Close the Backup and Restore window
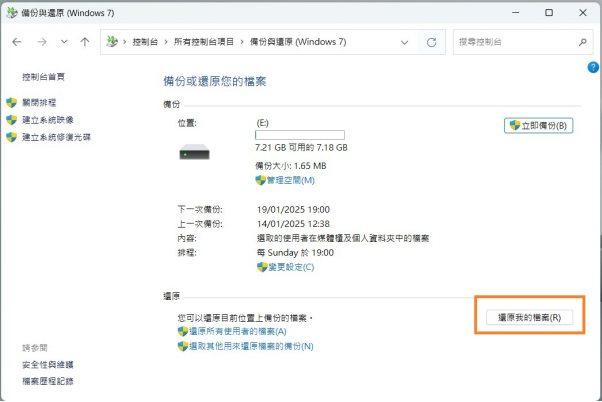Screen dimensions: 602x402 [x=583, y=13]
